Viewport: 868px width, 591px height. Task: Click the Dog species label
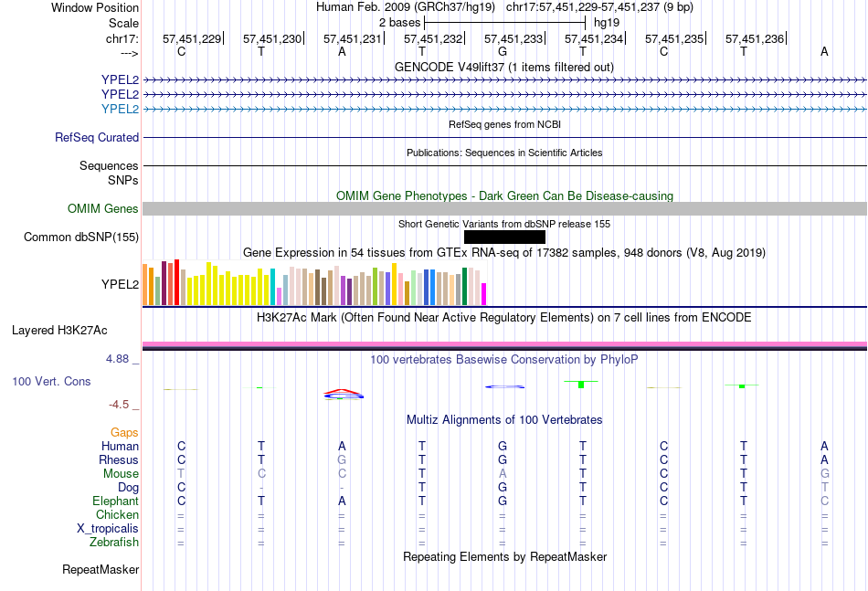tap(128, 487)
